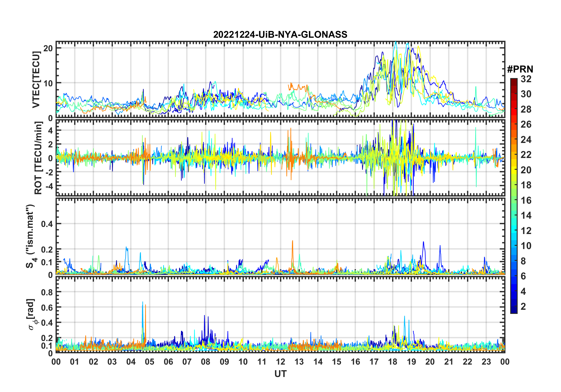The image size is (561, 392).
Task: Click x-axis hour tick "05"
Action: tap(150, 362)
